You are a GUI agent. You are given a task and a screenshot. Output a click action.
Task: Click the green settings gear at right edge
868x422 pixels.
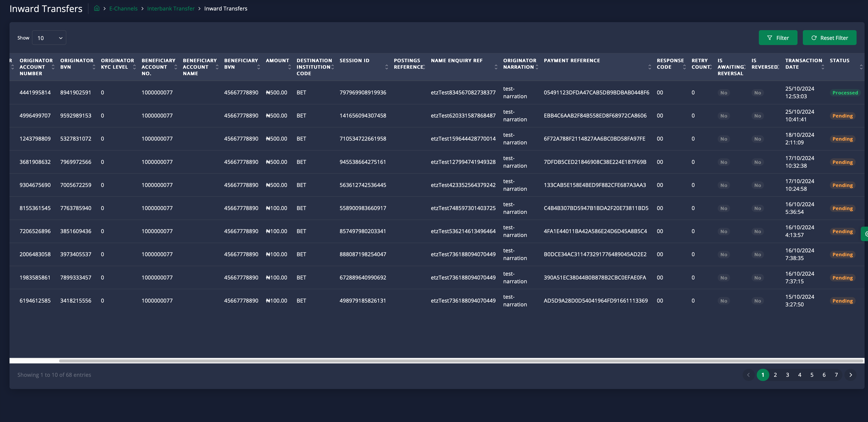click(x=865, y=234)
